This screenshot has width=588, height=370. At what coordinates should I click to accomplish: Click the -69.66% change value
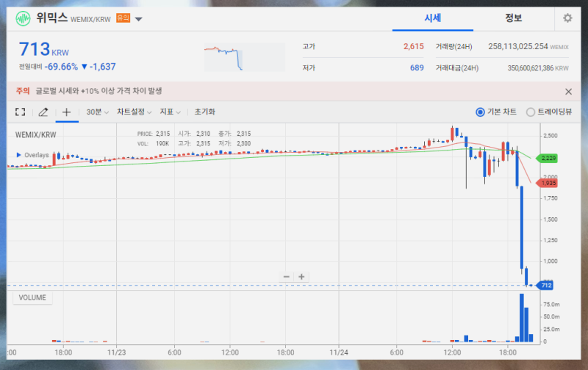(61, 67)
